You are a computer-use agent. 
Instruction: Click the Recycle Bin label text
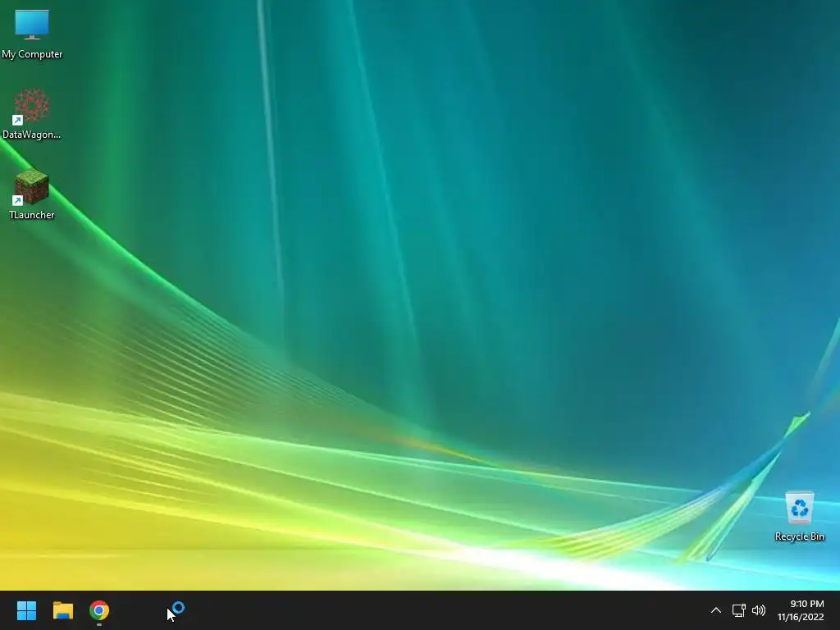pos(799,536)
